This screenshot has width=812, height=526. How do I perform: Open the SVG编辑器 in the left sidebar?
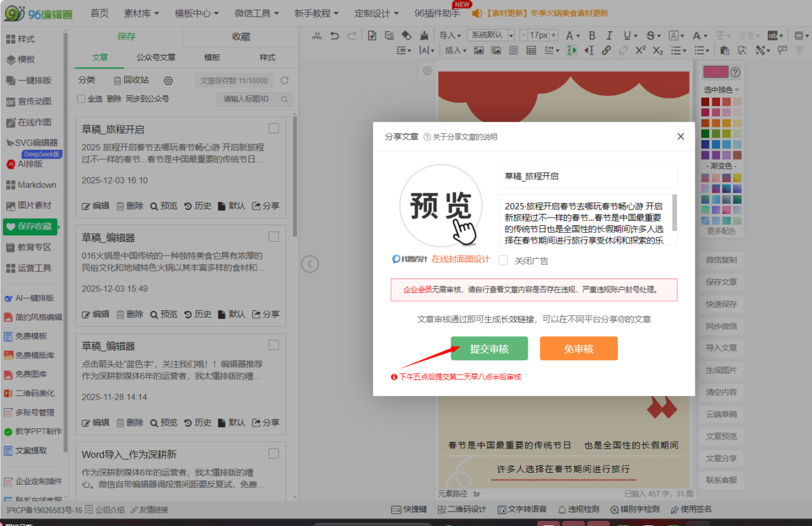click(x=32, y=142)
